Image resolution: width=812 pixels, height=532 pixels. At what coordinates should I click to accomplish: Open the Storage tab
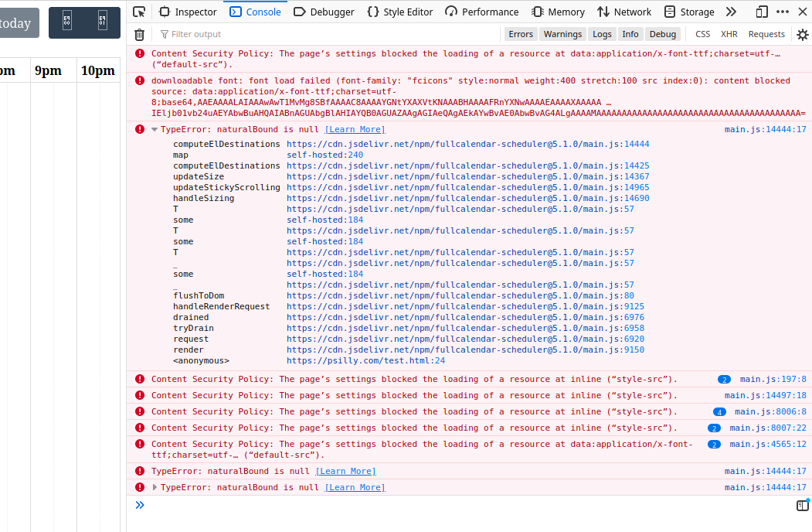pos(689,12)
